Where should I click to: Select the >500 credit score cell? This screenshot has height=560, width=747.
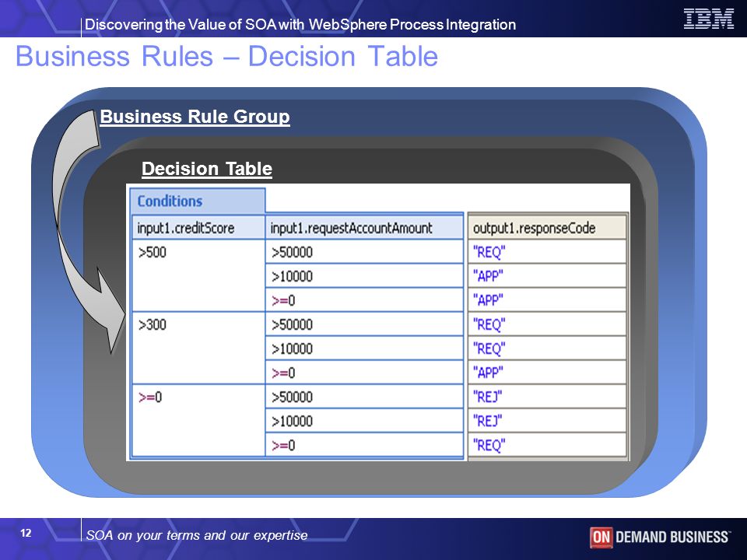tap(198, 275)
